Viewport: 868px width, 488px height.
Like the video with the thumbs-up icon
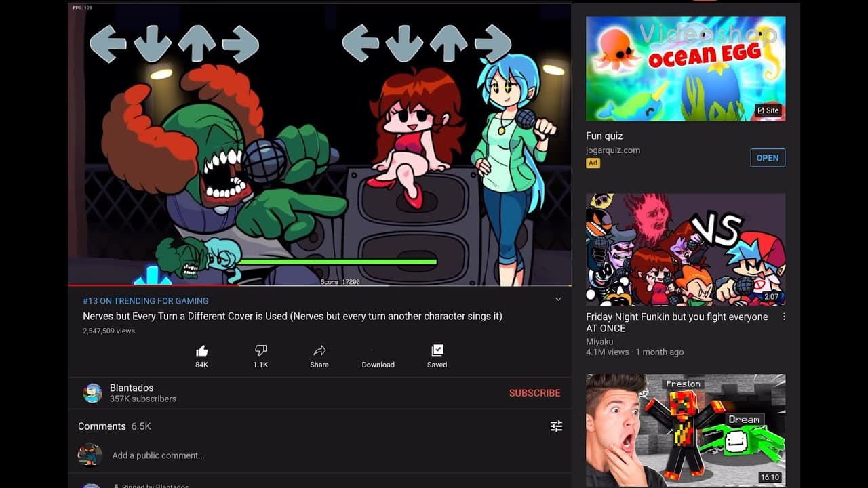(x=201, y=350)
